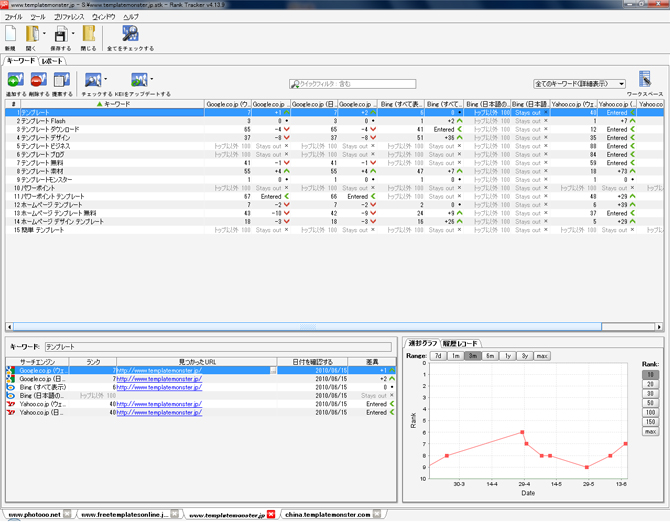The width and height of the screenshot is (670, 522).
Task: Switch to the 履歴レコード tab
Action: click(x=460, y=343)
